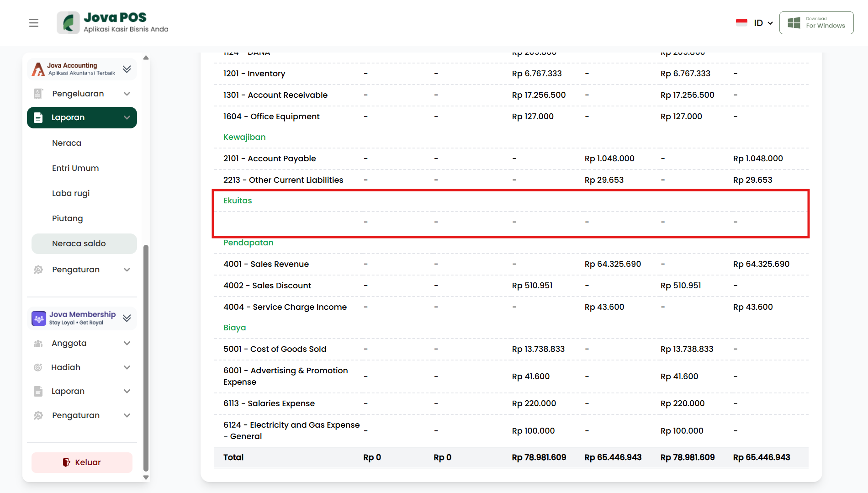
Task: Expand the Pengeluaran menu chevron
Action: (127, 94)
